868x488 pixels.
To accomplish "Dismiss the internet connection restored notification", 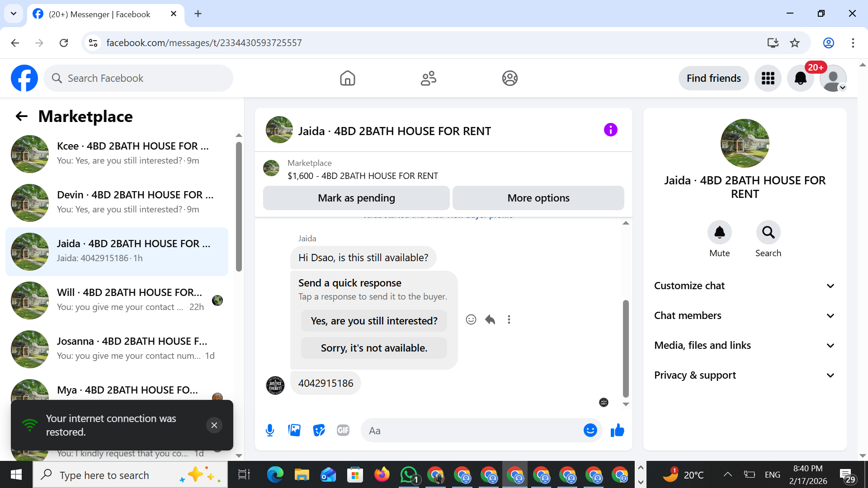I will pos(214,425).
